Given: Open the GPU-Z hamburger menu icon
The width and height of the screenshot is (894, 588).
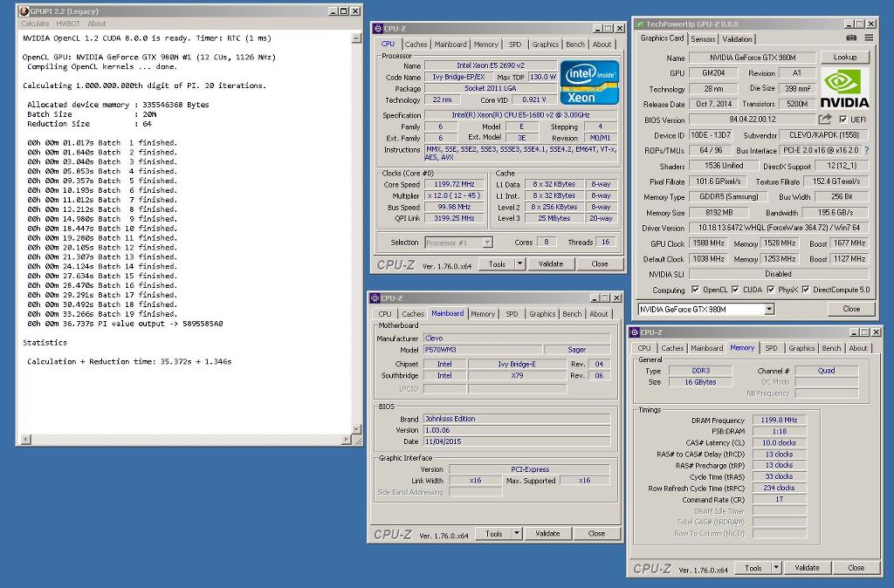Looking at the screenshot, I should (x=869, y=38).
